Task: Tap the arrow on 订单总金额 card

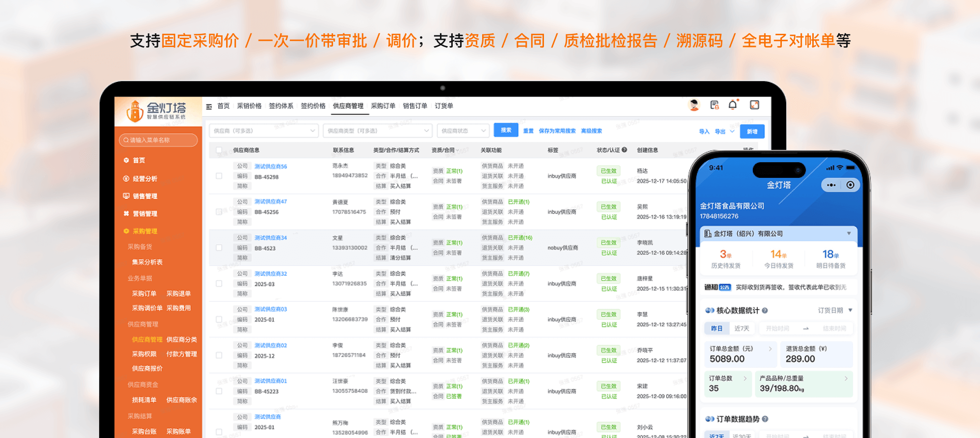Action: pyautogui.click(x=770, y=349)
